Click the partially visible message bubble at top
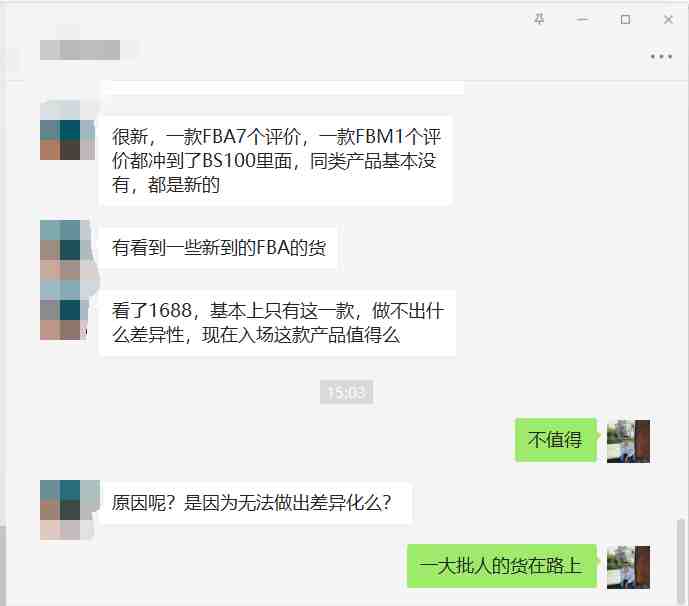 283,87
